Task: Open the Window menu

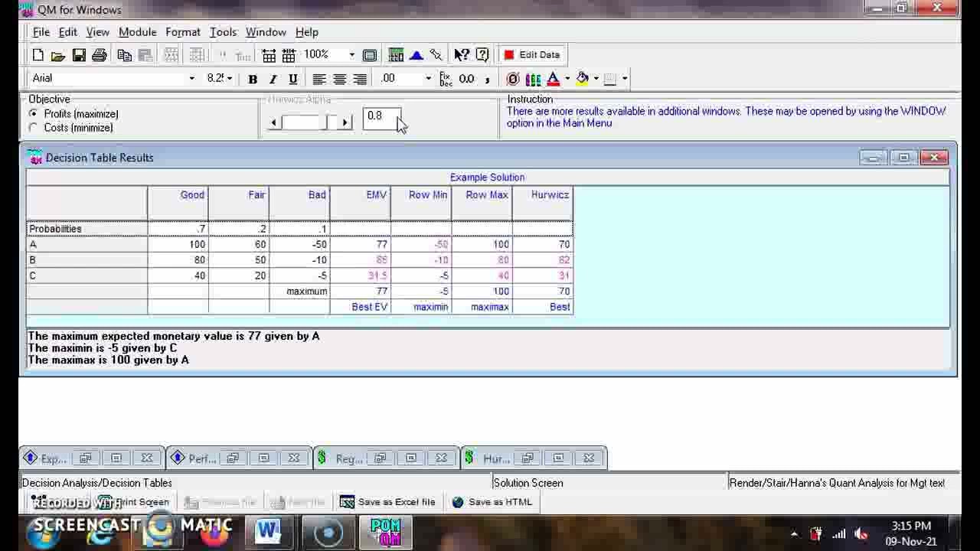Action: coord(266,32)
